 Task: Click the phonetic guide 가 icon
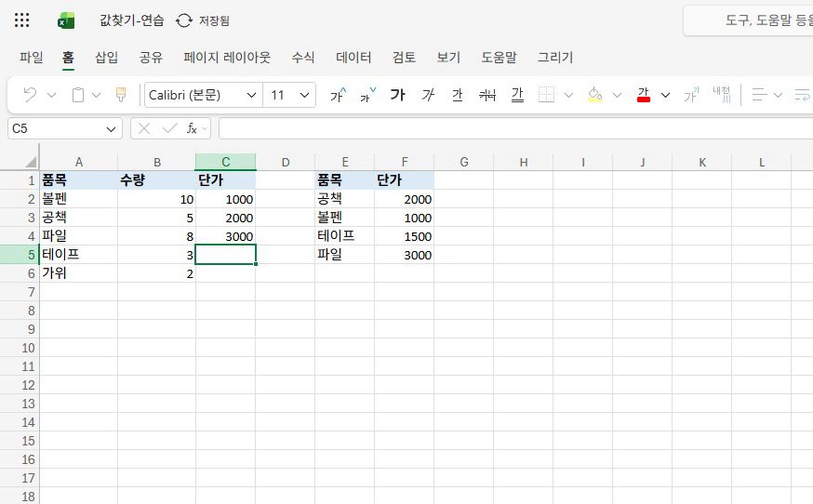pyautogui.click(x=692, y=95)
